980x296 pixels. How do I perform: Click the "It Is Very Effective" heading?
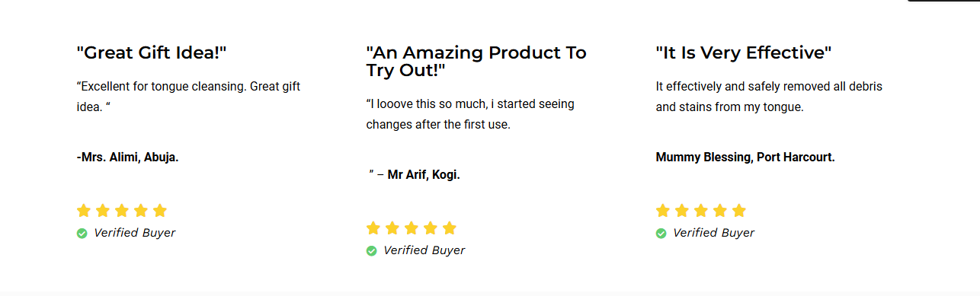(x=744, y=53)
